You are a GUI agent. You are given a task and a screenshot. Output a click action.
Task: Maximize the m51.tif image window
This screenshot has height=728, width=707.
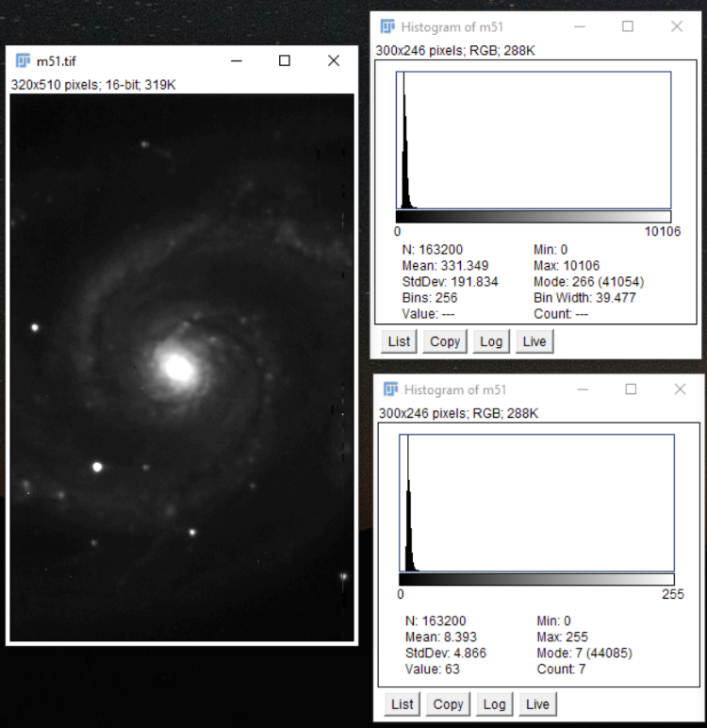pyautogui.click(x=285, y=60)
